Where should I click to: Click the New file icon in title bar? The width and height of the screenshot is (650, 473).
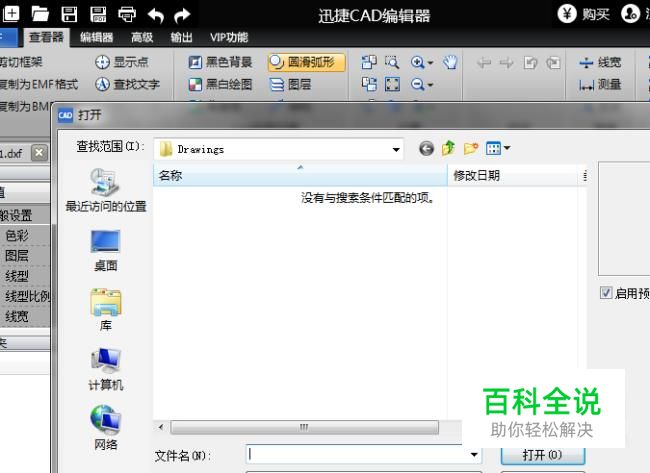click(11, 14)
